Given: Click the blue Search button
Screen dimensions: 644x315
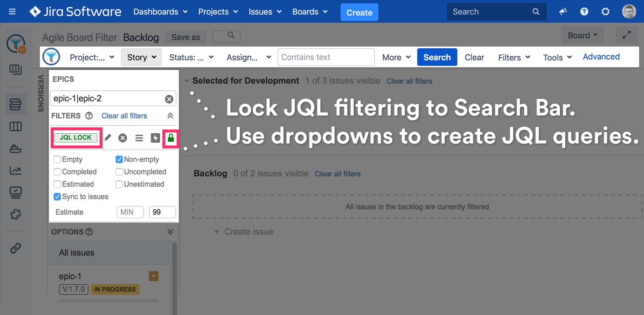Looking at the screenshot, I should click(x=437, y=57).
